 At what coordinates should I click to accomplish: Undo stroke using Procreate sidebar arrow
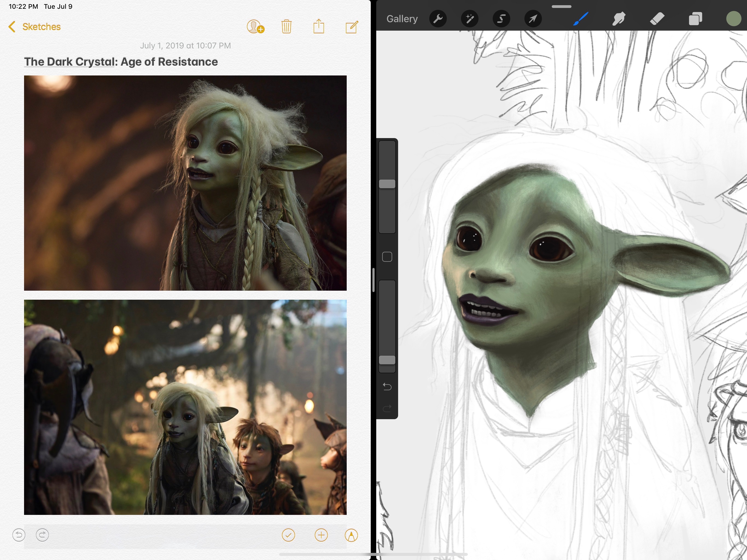pos(387,387)
